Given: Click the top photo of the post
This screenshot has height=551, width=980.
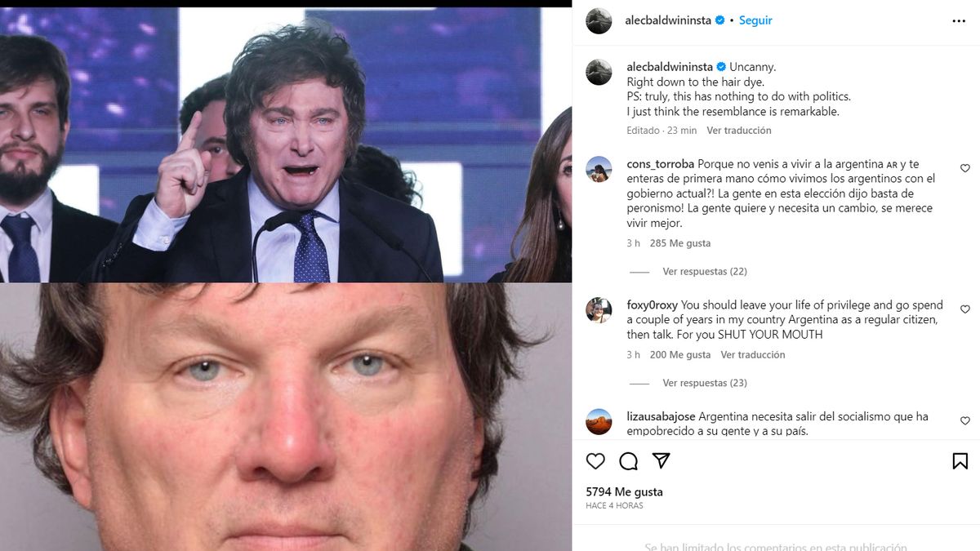Looking at the screenshot, I should click(x=286, y=145).
